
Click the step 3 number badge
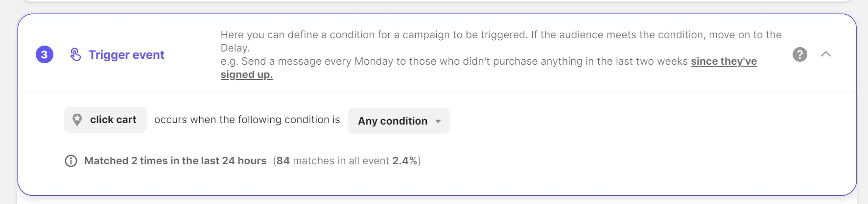pos(45,54)
